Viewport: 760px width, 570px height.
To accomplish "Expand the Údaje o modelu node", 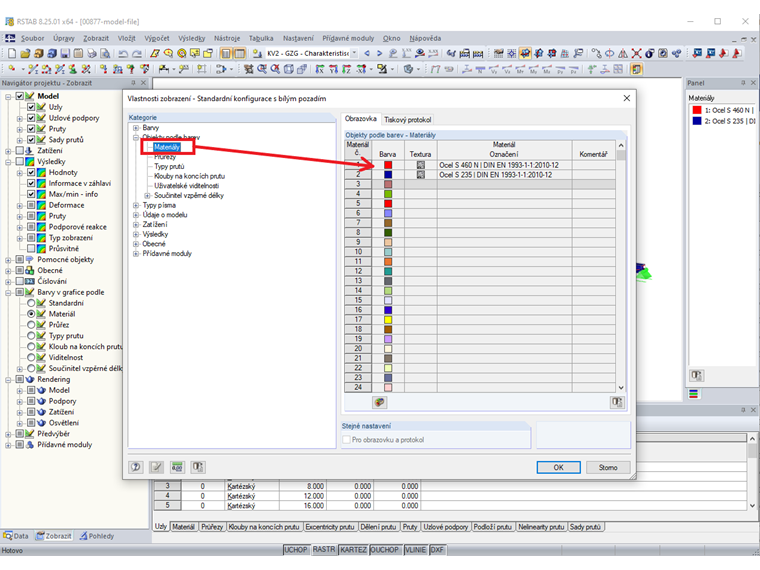I will pos(136,215).
